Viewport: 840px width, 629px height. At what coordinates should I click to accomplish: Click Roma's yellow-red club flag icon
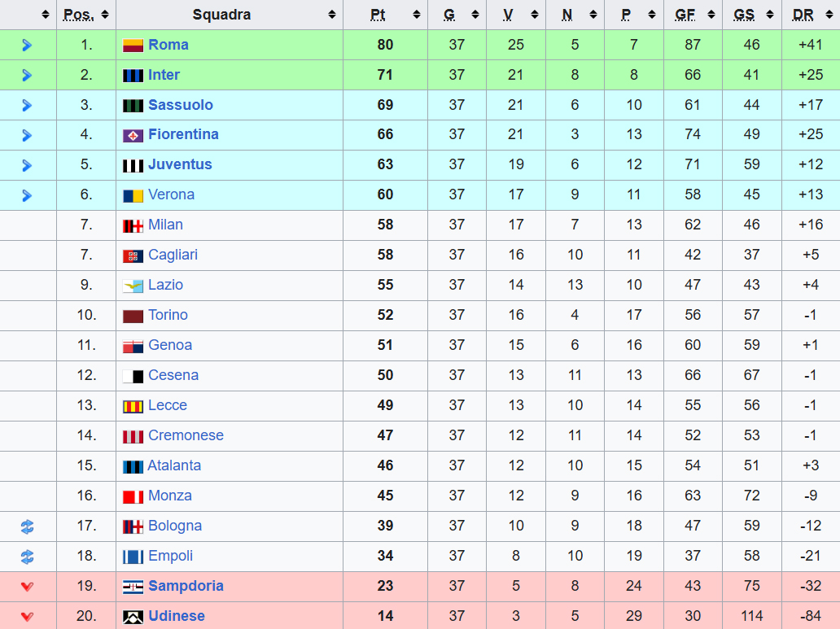(x=133, y=46)
